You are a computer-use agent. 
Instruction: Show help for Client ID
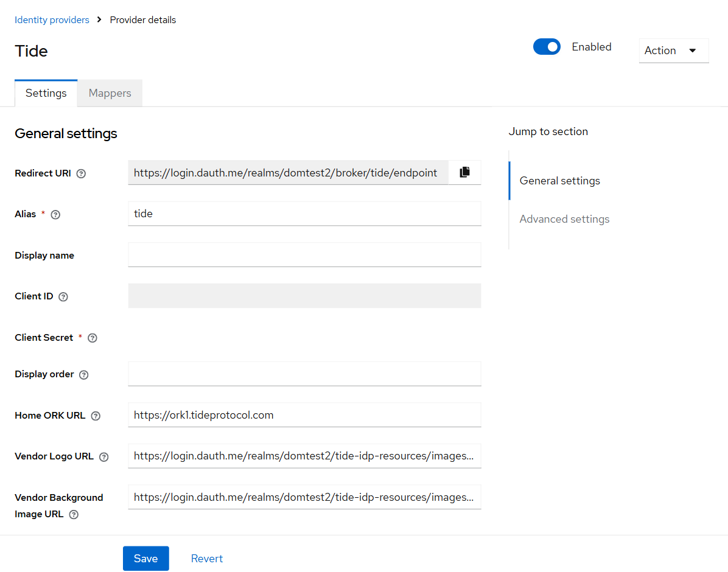click(x=63, y=297)
